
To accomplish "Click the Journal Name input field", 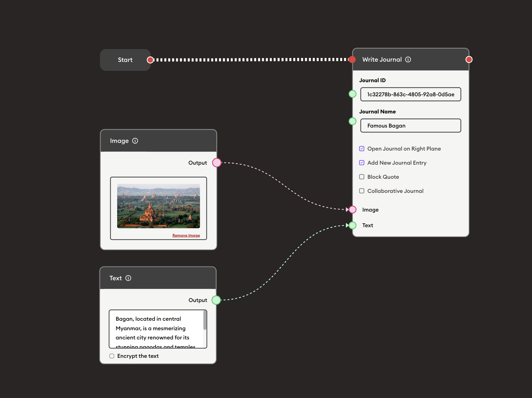I will pyautogui.click(x=411, y=126).
